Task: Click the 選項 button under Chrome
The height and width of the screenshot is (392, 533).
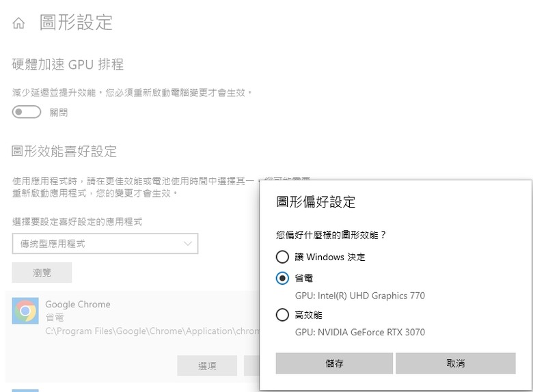Action: 207,365
